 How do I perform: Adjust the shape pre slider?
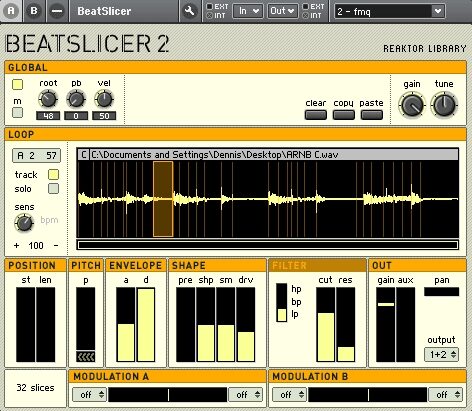[x=186, y=325]
